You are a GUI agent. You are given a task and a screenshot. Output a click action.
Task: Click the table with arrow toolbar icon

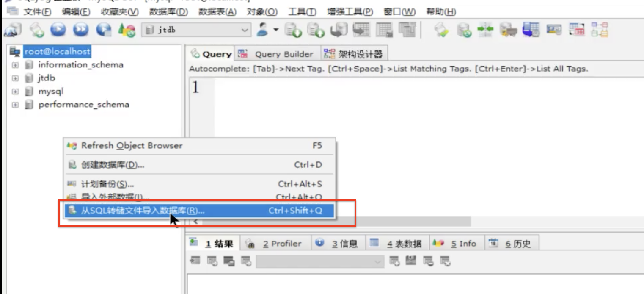[361, 30]
